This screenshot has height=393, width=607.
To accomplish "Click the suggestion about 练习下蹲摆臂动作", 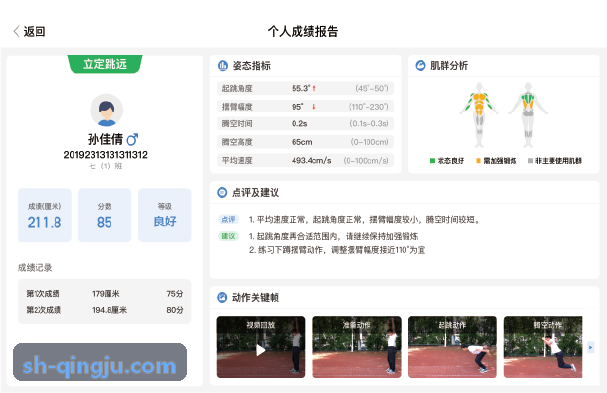I will [337, 250].
